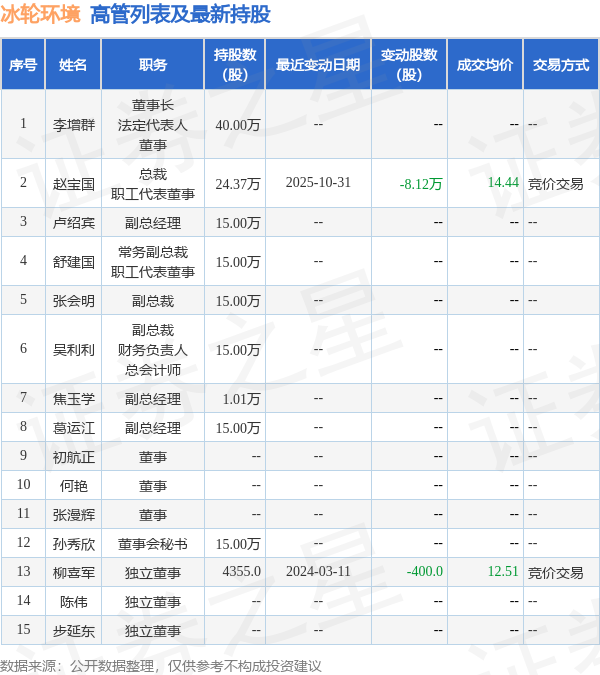Click 李增群's position 董事长 法定代表人 董事

point(153,125)
